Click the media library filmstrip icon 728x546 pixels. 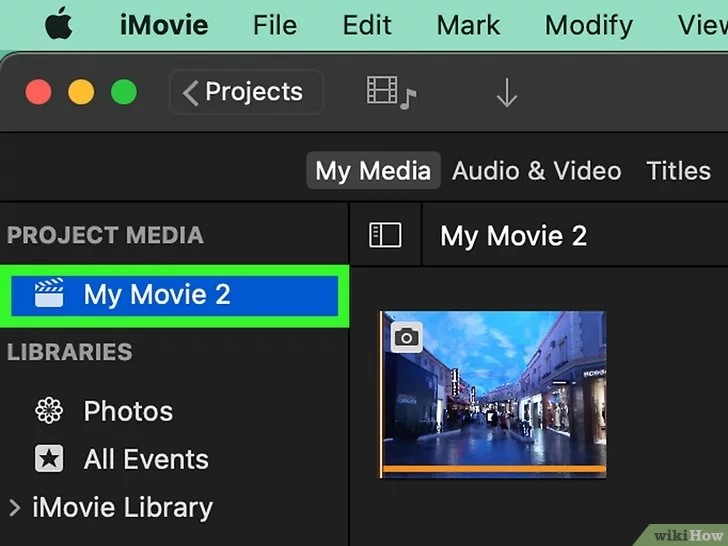[x=391, y=92]
